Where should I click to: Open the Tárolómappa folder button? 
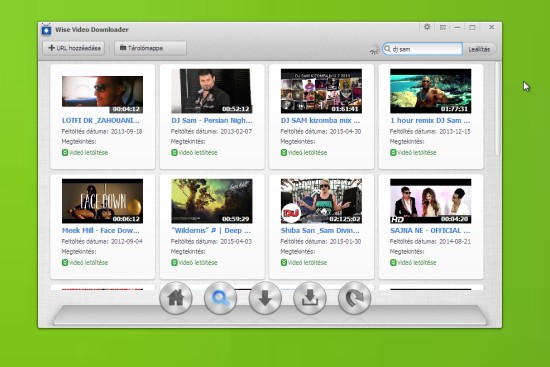click(x=150, y=48)
